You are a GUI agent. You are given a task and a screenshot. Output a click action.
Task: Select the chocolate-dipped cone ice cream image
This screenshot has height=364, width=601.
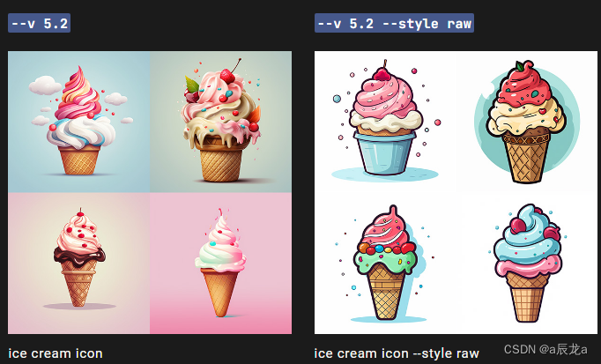click(x=79, y=264)
